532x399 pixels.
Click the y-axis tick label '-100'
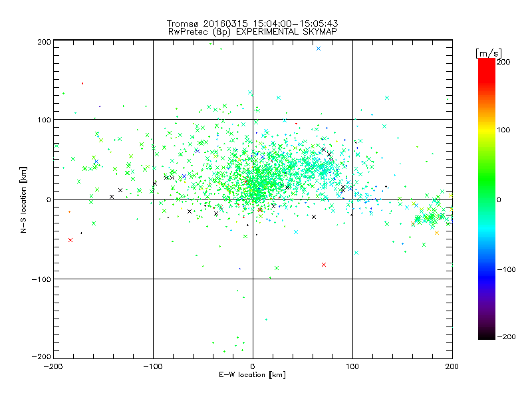(x=41, y=279)
